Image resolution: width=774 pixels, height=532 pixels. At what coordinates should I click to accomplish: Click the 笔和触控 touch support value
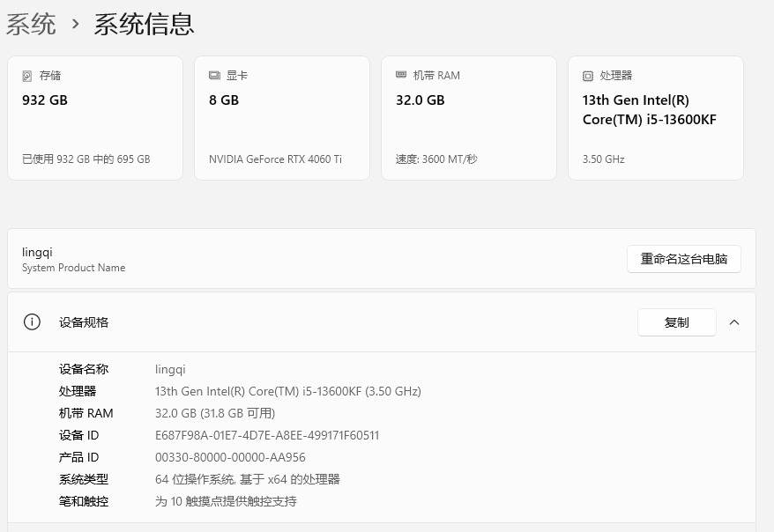[226, 501]
